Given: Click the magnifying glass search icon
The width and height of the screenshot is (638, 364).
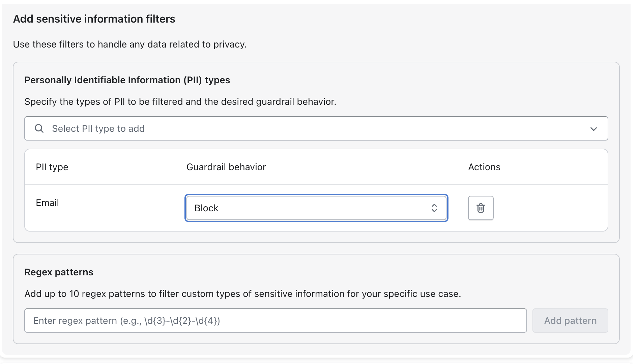Looking at the screenshot, I should 39,128.
